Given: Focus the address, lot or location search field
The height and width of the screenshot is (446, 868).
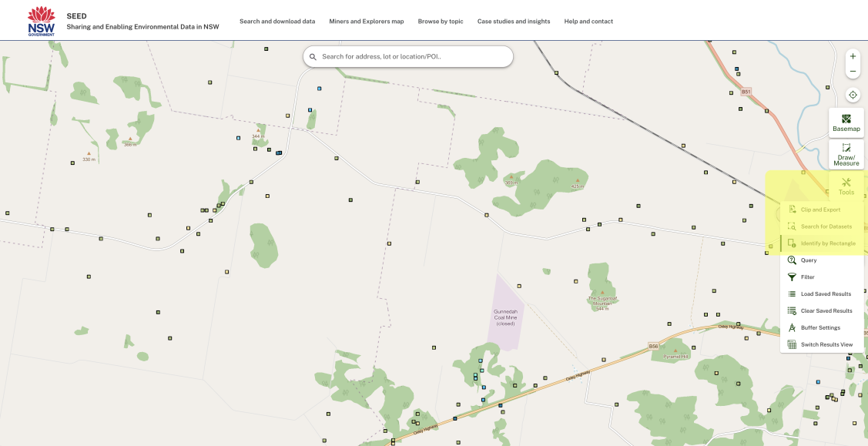Looking at the screenshot, I should [408, 56].
